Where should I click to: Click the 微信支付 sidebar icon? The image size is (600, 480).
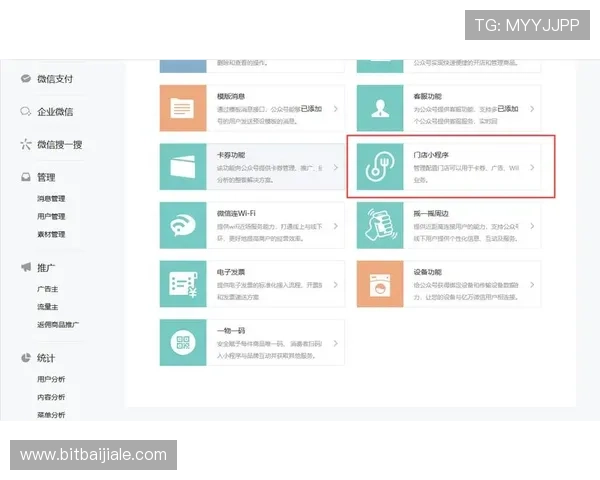pos(26,79)
